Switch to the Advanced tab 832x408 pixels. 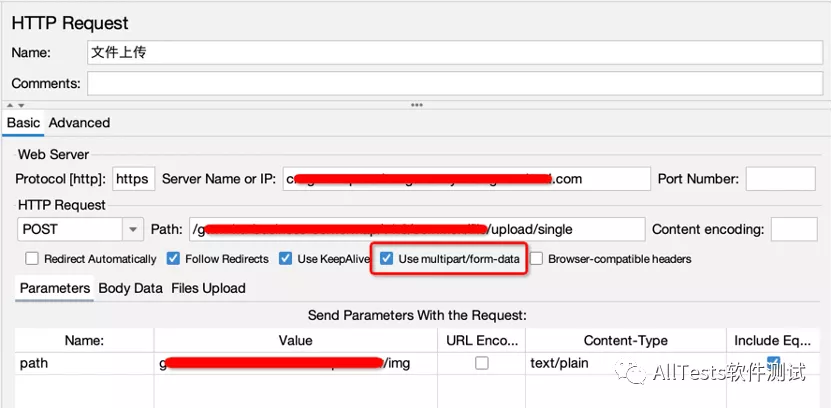[79, 123]
